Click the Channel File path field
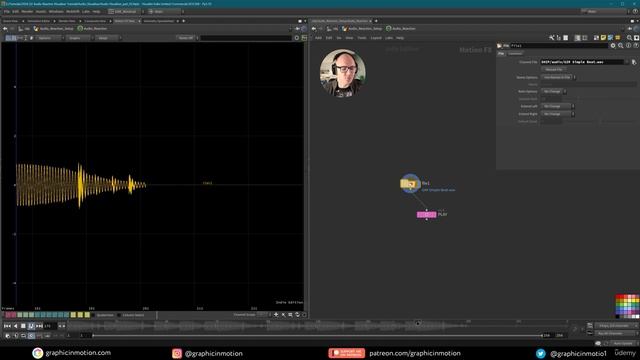Viewport: 640px width, 360px height. 582,62
